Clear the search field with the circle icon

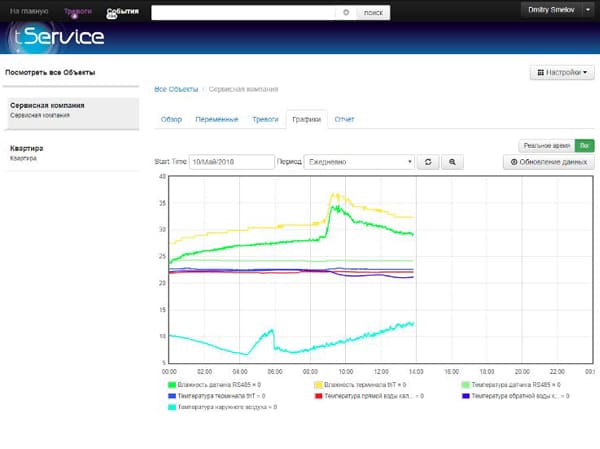point(346,12)
